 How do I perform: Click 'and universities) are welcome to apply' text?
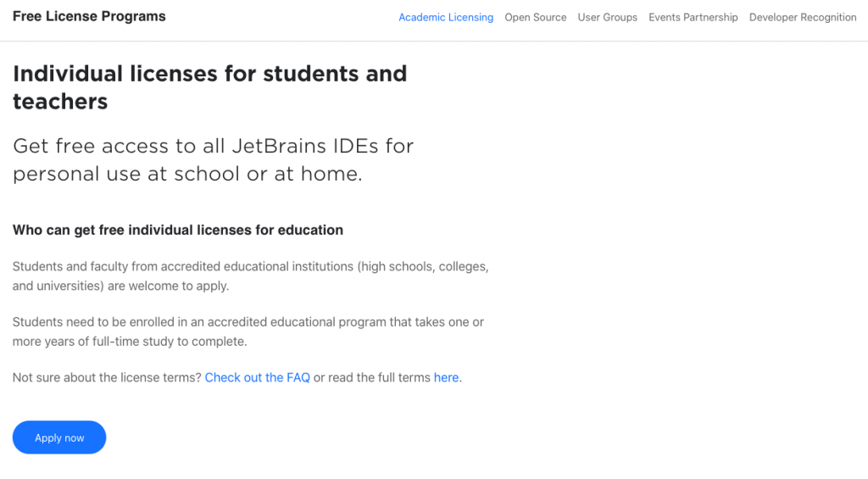pos(120,286)
